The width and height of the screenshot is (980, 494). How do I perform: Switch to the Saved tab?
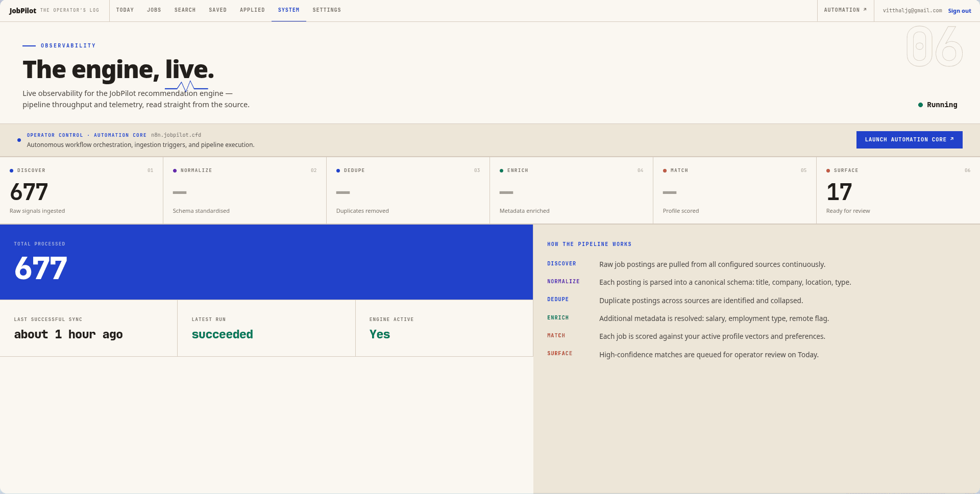point(218,10)
